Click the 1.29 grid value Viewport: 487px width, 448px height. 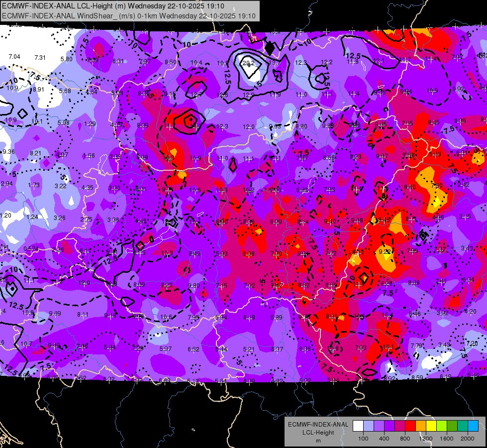tap(90, 124)
